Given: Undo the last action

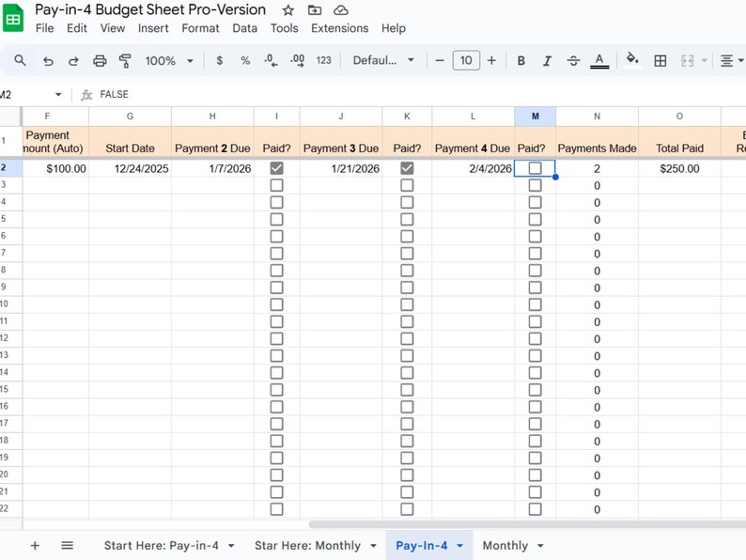Looking at the screenshot, I should (48, 61).
